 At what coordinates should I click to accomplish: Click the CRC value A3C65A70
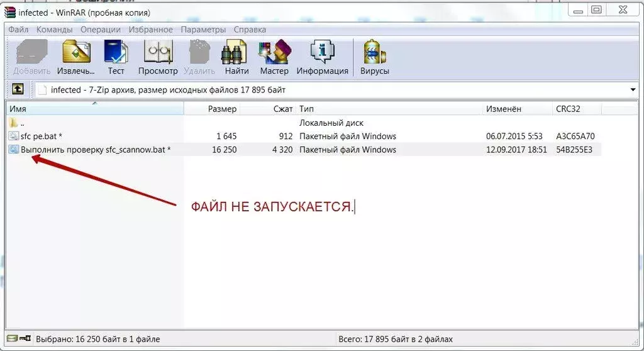575,136
